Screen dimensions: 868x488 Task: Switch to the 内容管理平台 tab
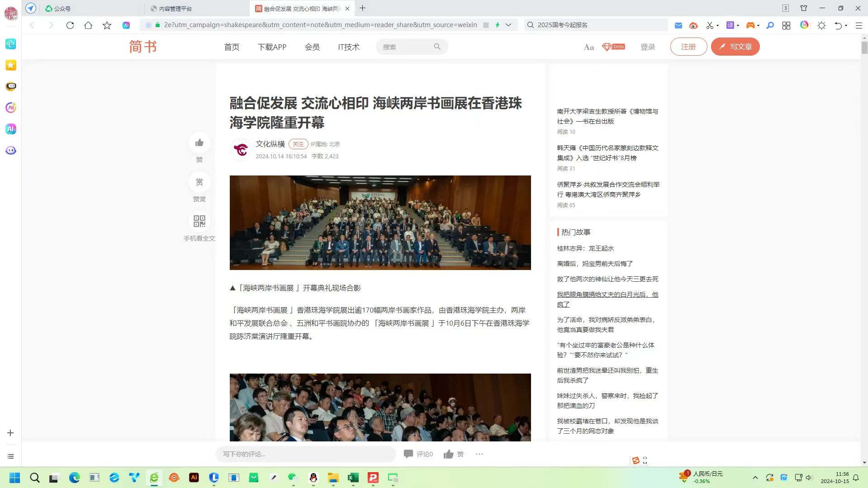pyautogui.click(x=197, y=8)
